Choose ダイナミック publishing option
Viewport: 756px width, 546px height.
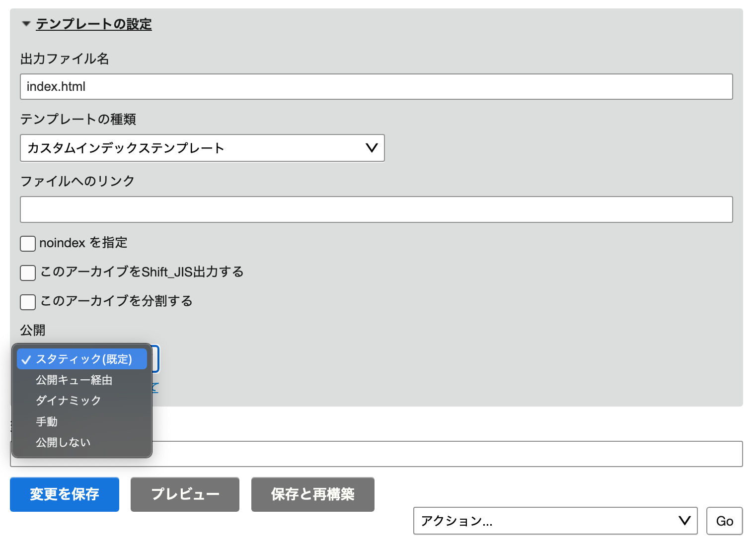click(68, 401)
